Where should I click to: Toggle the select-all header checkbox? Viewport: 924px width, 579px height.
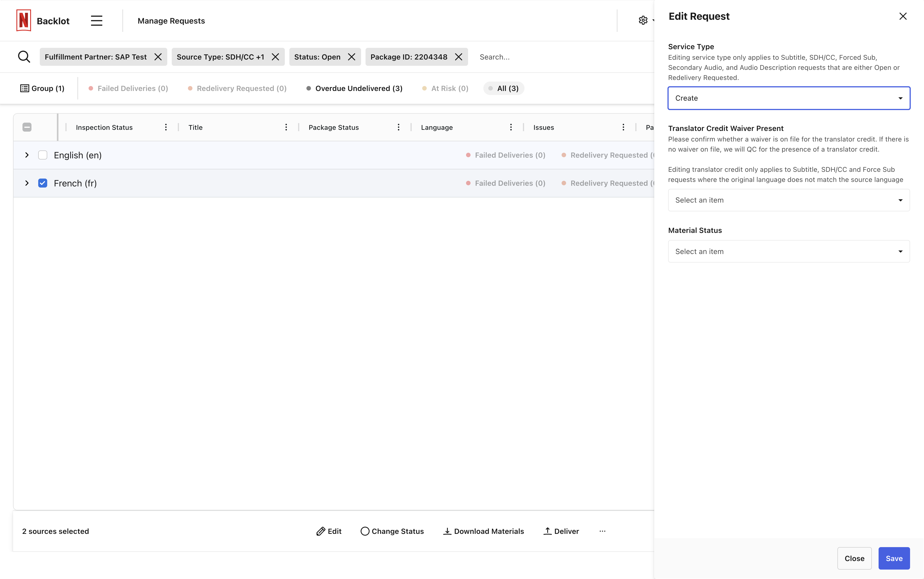[27, 127]
